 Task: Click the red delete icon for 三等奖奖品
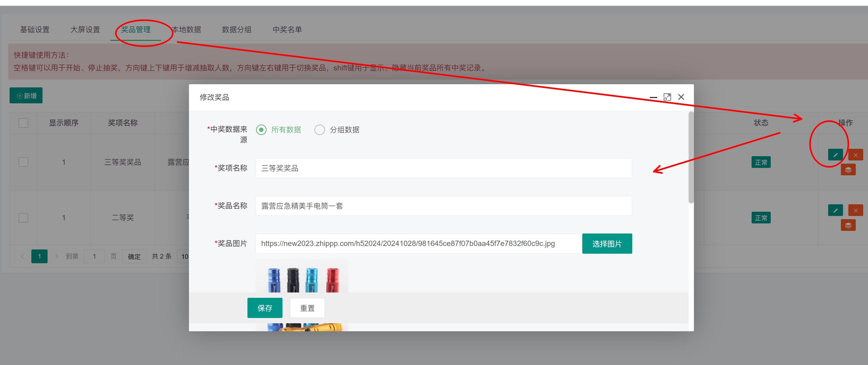855,155
